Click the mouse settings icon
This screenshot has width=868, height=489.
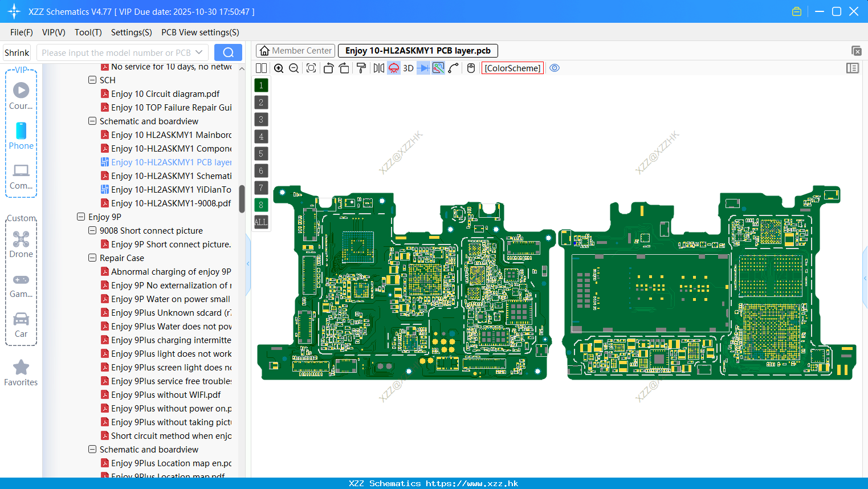coord(471,68)
